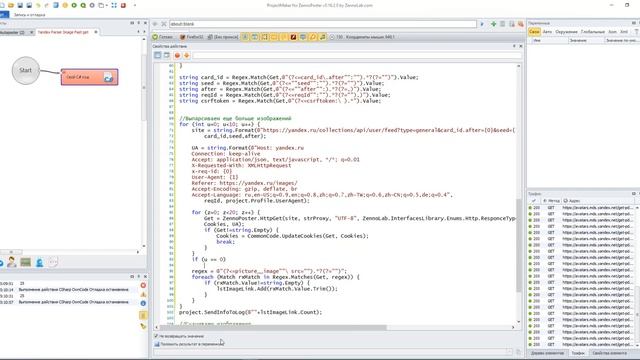Toggle the magnifier icon in browser toolbar

(x=313, y=37)
